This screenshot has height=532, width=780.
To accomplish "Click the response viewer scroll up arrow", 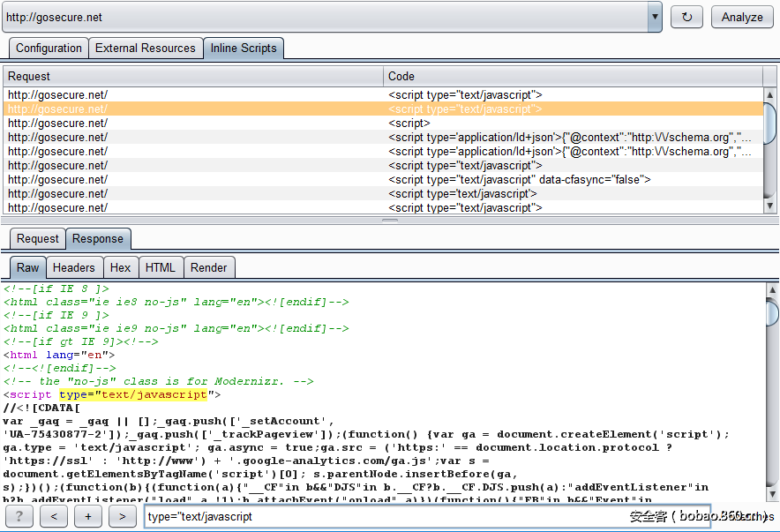I will [x=770, y=289].
